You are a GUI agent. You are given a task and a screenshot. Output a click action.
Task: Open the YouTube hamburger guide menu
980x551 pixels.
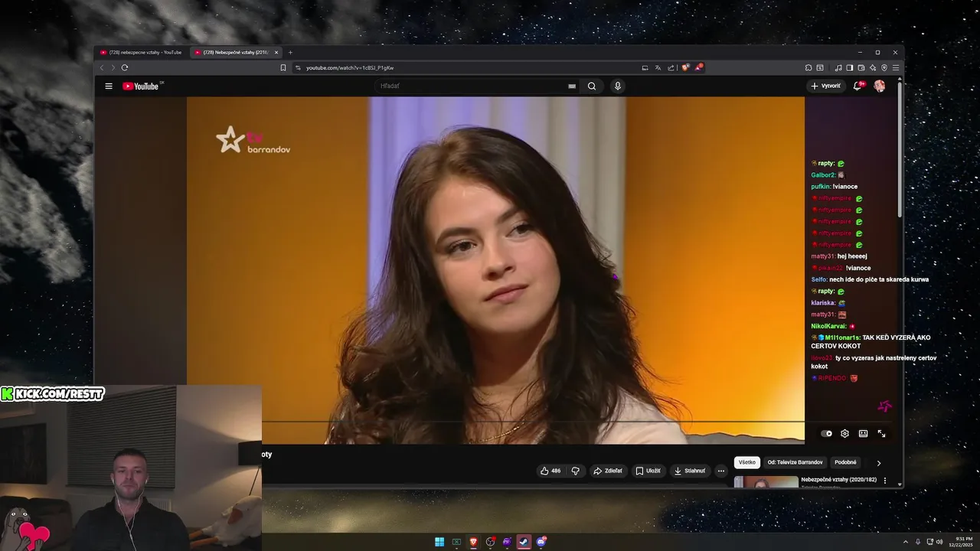(109, 86)
